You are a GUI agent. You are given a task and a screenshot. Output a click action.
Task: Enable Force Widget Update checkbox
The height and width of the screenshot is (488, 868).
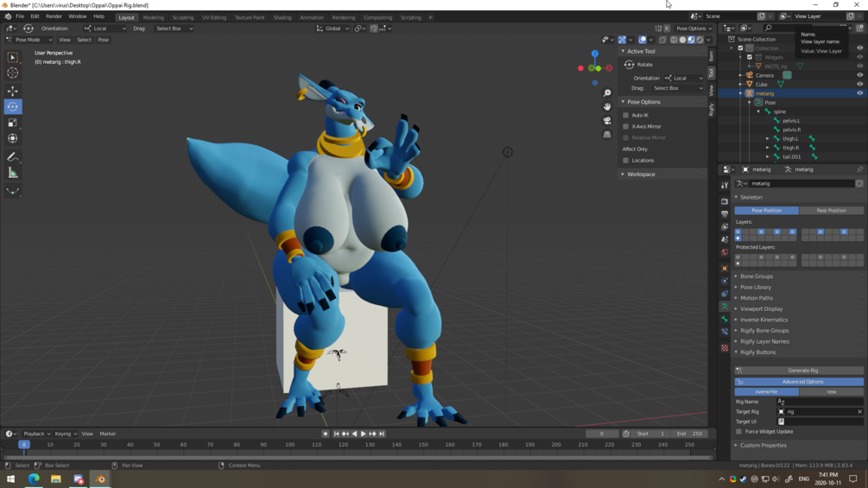[x=738, y=432]
